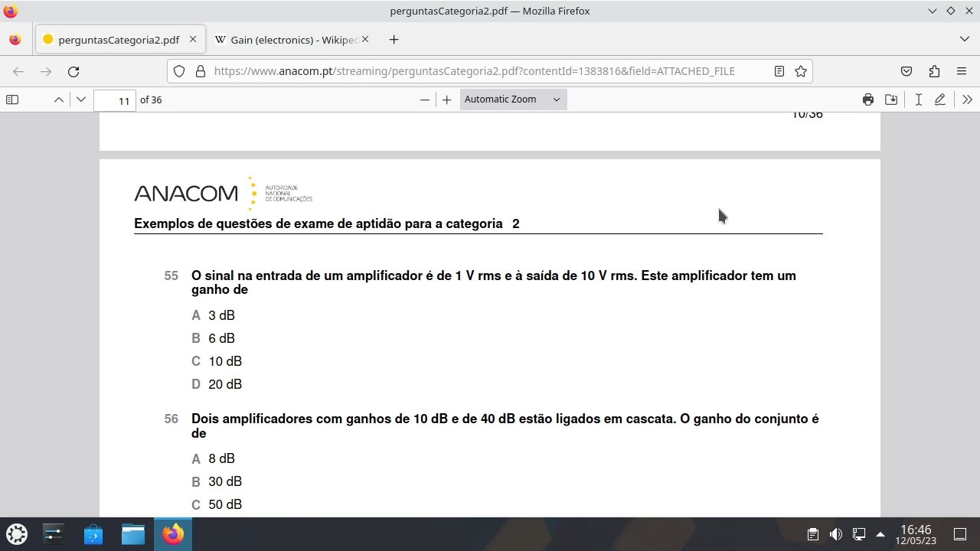Save page to Pocket
Viewport: 980px width, 551px height.
[x=906, y=71]
